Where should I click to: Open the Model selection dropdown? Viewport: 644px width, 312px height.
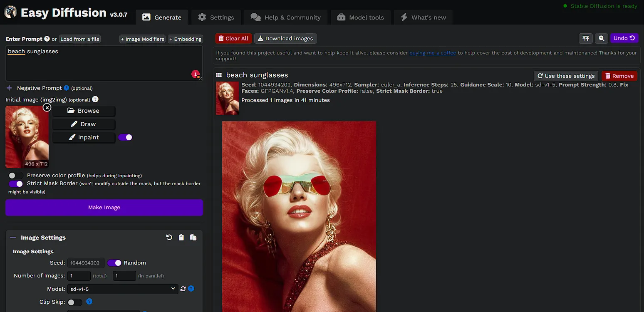[122, 288]
